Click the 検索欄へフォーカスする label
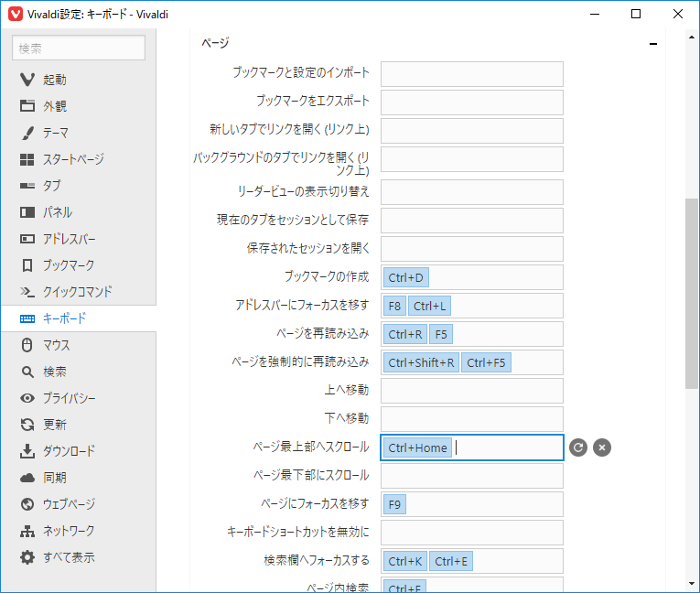This screenshot has width=700, height=593. click(x=317, y=560)
